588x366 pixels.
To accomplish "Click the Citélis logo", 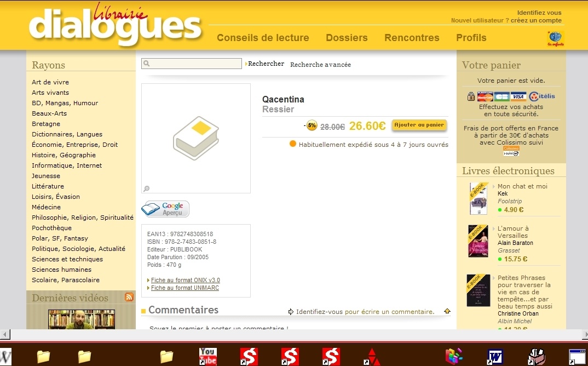I will pyautogui.click(x=542, y=96).
